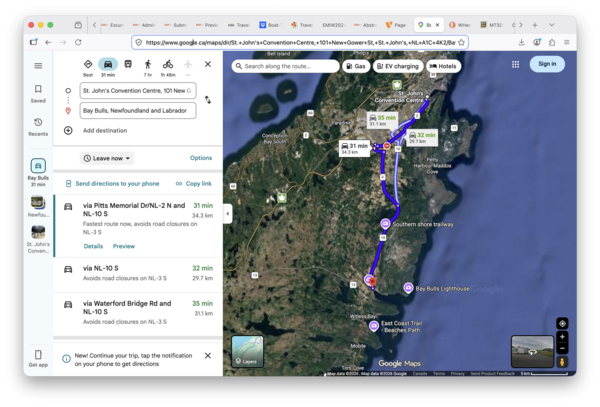The height and width of the screenshot is (407, 600).
Task: Select Driving travel mode
Action: (108, 68)
